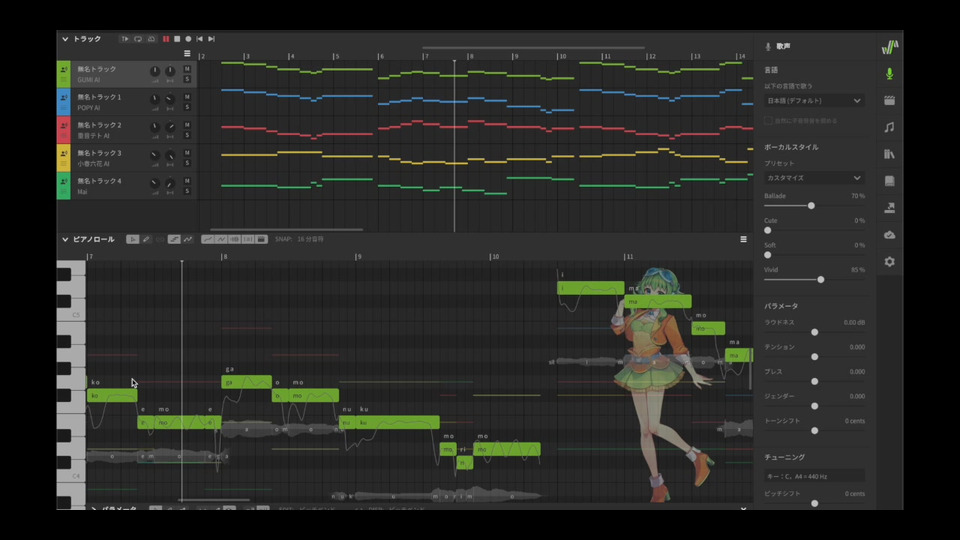960x540 pixels.
Task: Select the pointer tool in piano roll
Action: point(132,239)
